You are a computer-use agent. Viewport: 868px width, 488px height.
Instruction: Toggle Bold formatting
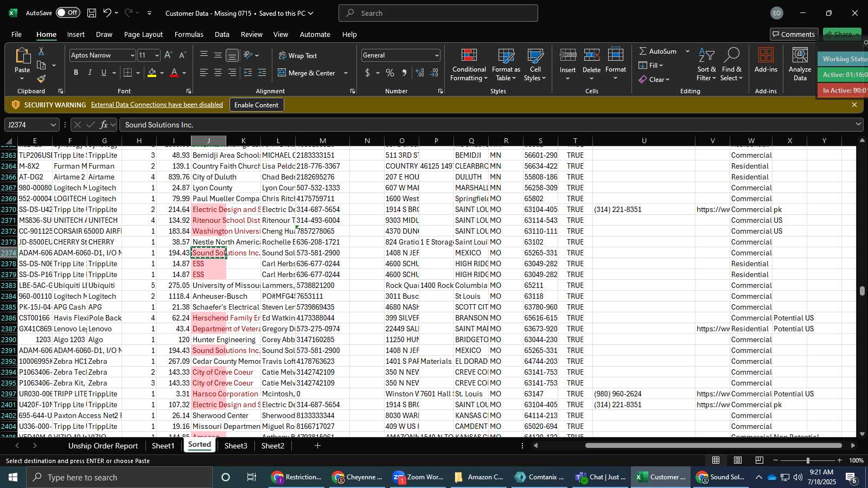[x=76, y=73]
